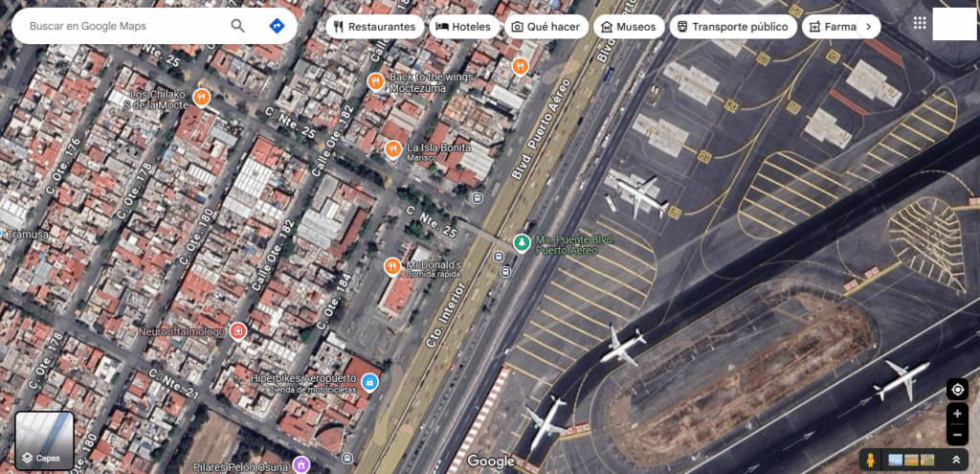Center map on your location
This screenshot has width=980, height=474.
pyautogui.click(x=957, y=390)
